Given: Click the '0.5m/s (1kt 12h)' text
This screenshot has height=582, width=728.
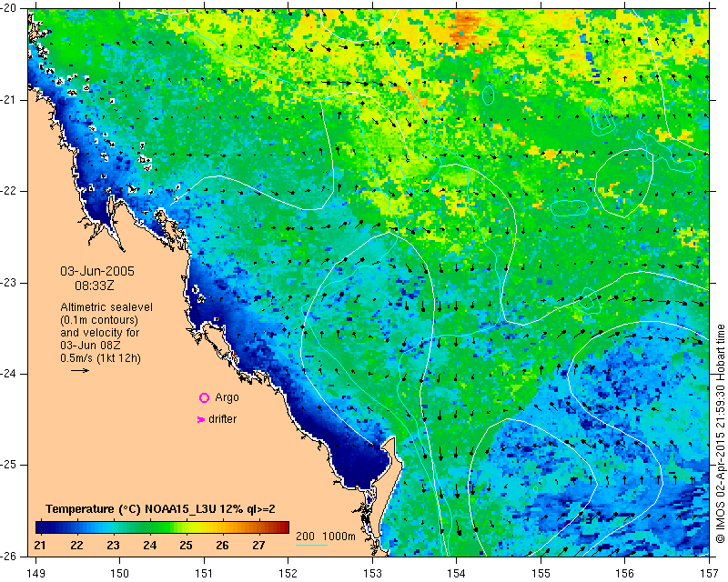Looking at the screenshot, I should [x=101, y=358].
